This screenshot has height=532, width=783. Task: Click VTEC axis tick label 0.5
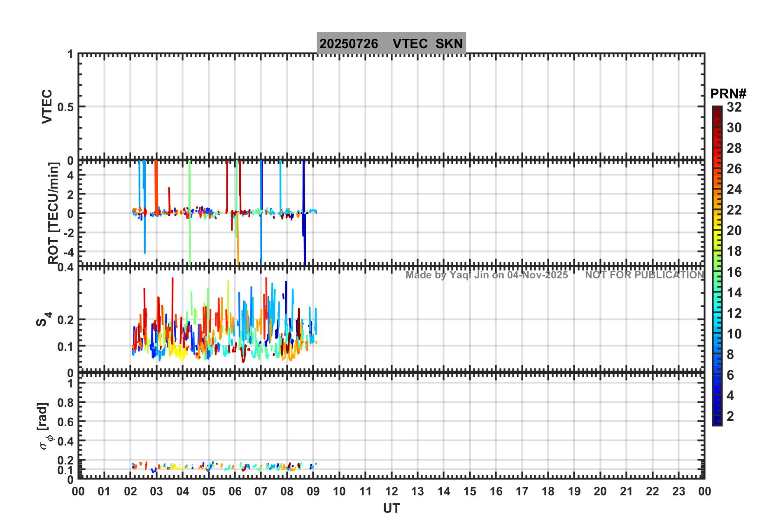[65, 107]
